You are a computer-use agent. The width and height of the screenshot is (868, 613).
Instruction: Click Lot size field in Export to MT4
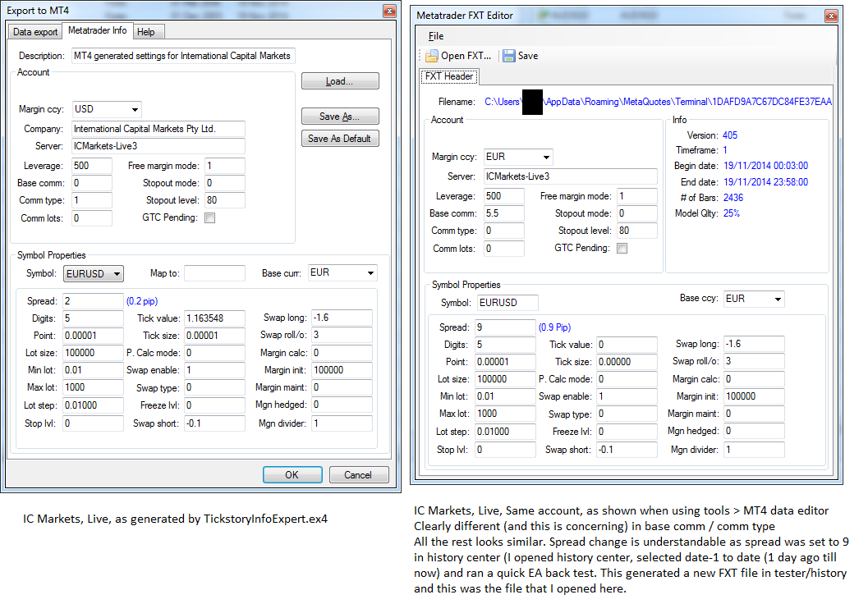tap(93, 353)
